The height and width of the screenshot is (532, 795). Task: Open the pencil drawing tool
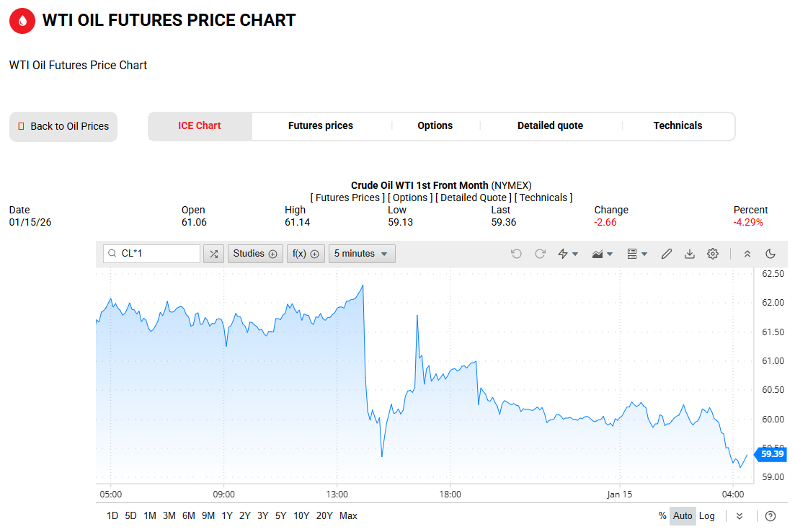[x=667, y=254]
